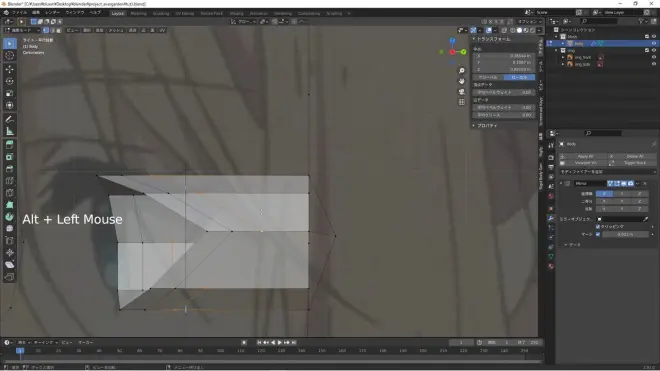Hide the Body object in outliner
The image size is (660, 371).
click(x=654, y=43)
